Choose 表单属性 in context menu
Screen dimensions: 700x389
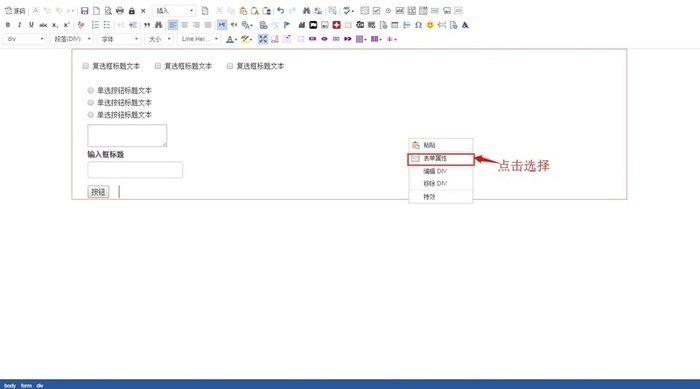pos(441,159)
